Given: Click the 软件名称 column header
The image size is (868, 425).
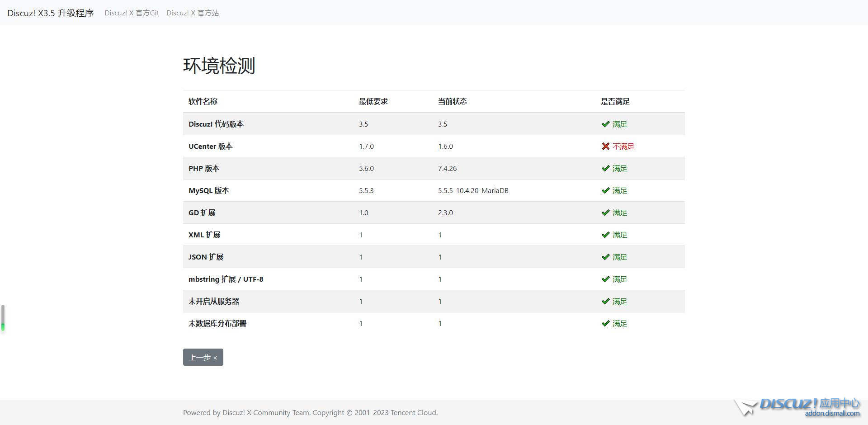Looking at the screenshot, I should click(x=203, y=101).
